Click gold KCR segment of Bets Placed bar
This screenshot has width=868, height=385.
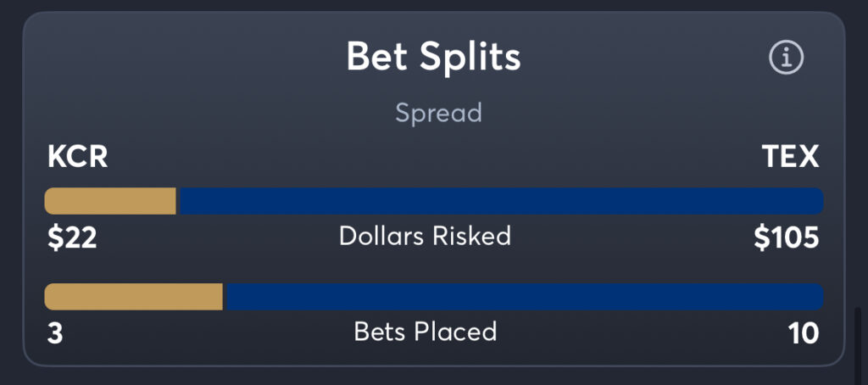point(133,297)
